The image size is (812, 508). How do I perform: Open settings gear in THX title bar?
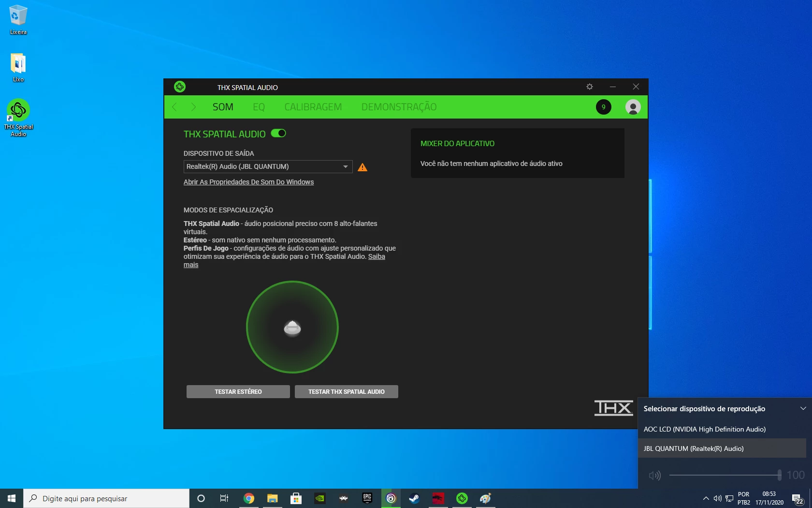(589, 87)
